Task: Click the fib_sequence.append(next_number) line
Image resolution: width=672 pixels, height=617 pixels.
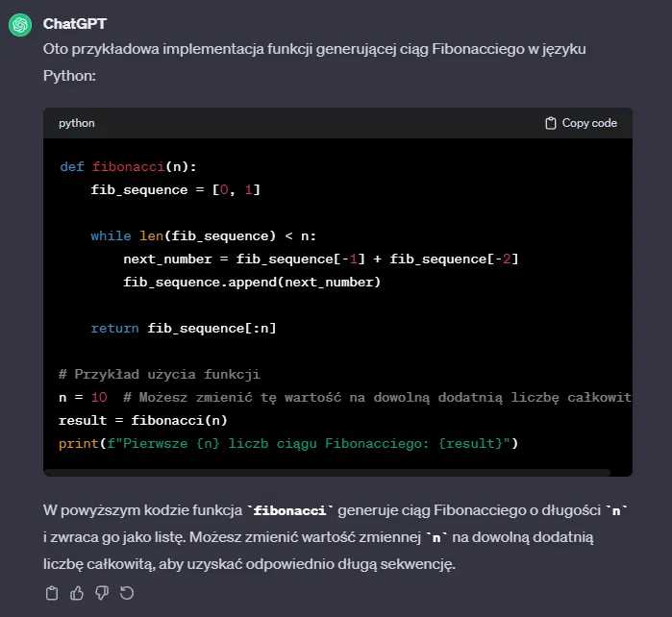Action: 252,282
